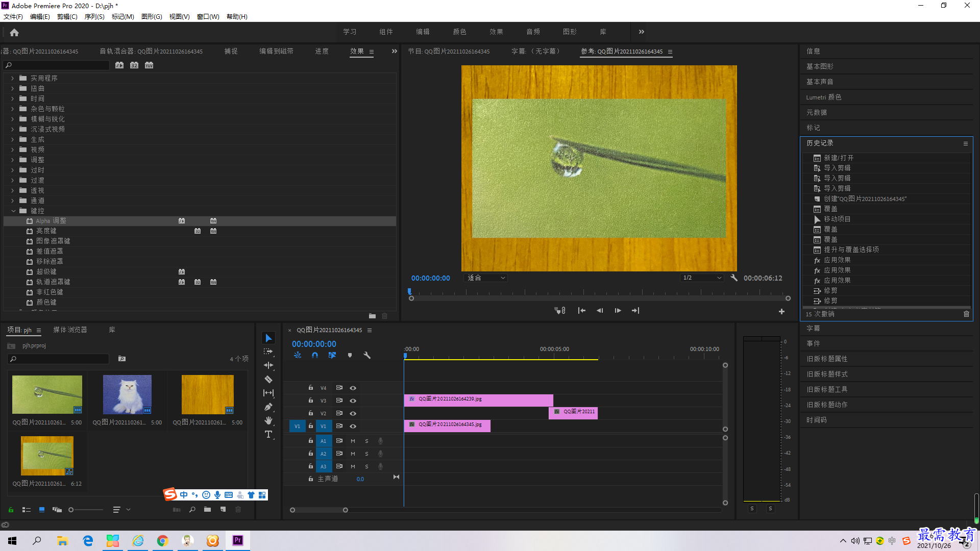Toggle V3 track output eye
This screenshot has width=980, height=551.
click(353, 400)
